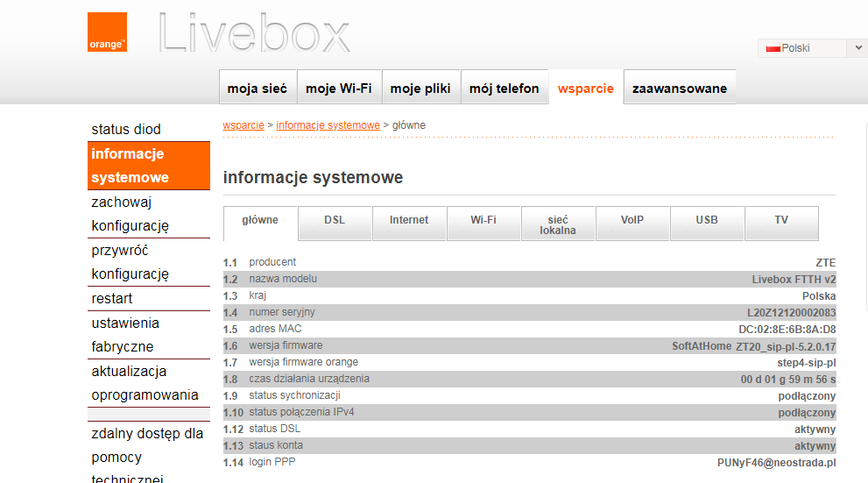Click the Orange logo
The width and height of the screenshot is (868, 483).
[x=107, y=32]
